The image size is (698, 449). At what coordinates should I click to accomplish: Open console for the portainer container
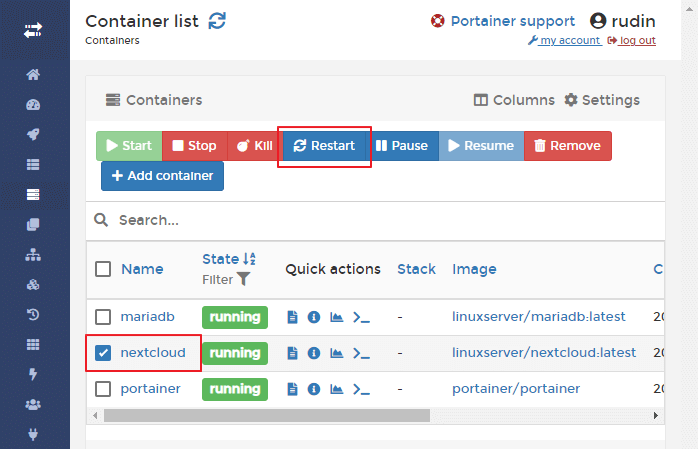point(361,389)
